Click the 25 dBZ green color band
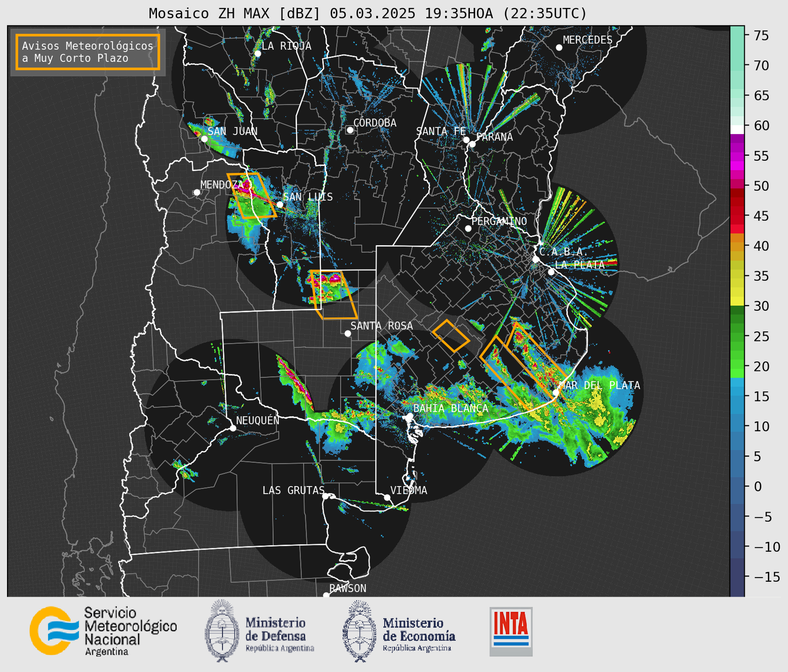The width and height of the screenshot is (788, 672). tap(737, 336)
